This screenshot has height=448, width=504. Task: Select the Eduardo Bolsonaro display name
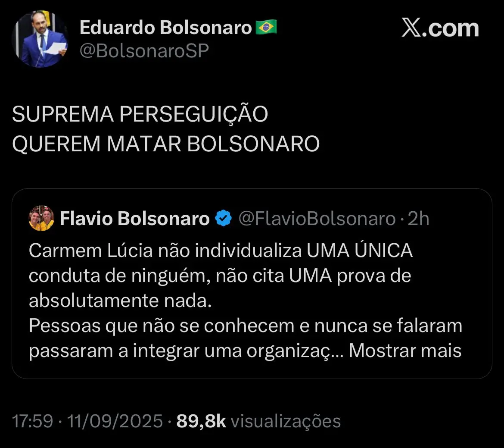point(166,27)
